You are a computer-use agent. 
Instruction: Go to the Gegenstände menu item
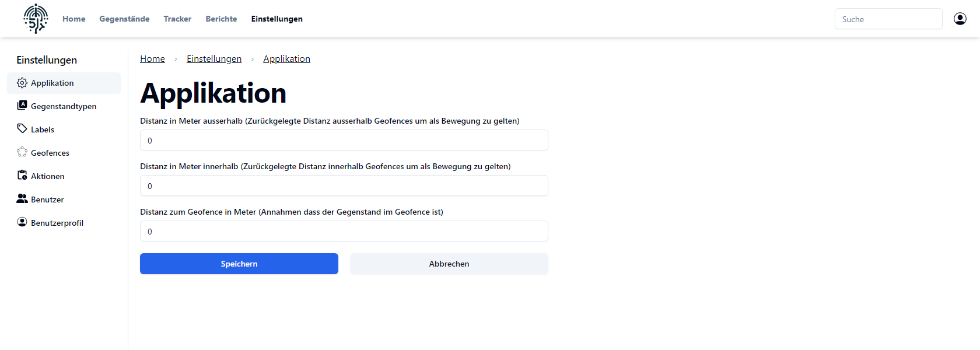124,19
